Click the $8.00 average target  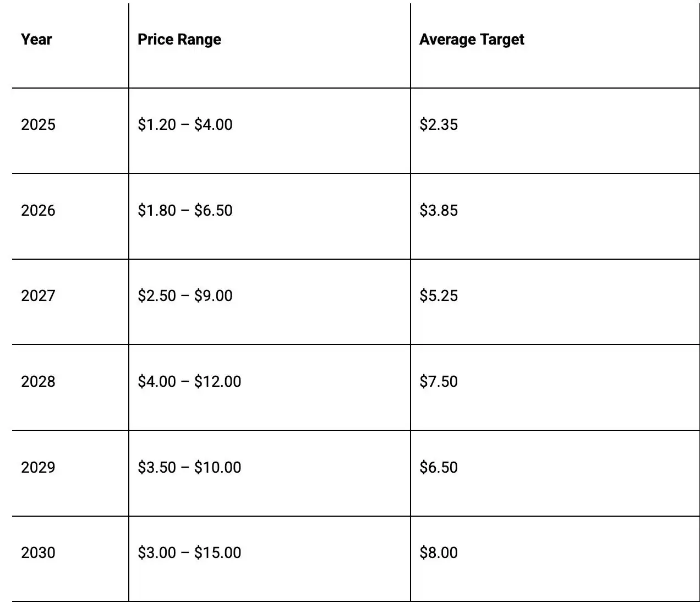(x=439, y=552)
